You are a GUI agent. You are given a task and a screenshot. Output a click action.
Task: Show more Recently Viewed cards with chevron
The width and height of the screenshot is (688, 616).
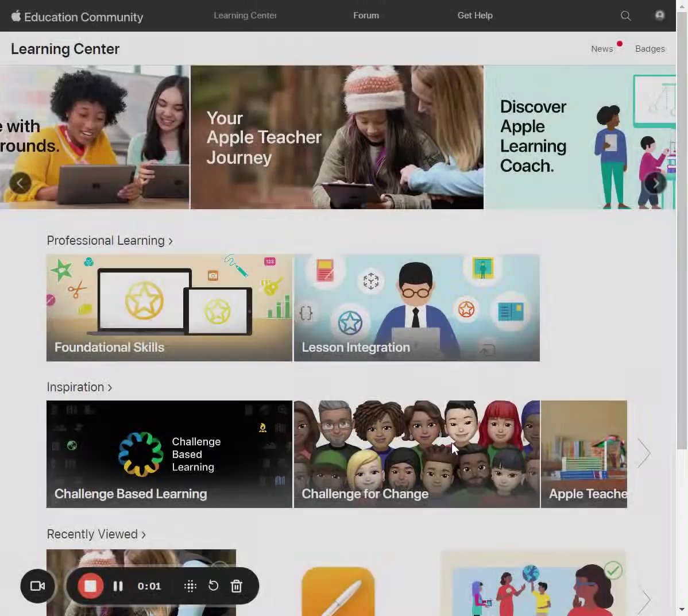644,600
